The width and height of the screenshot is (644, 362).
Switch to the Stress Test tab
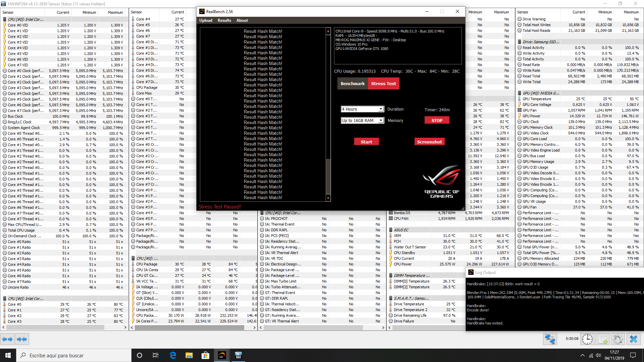pos(383,84)
